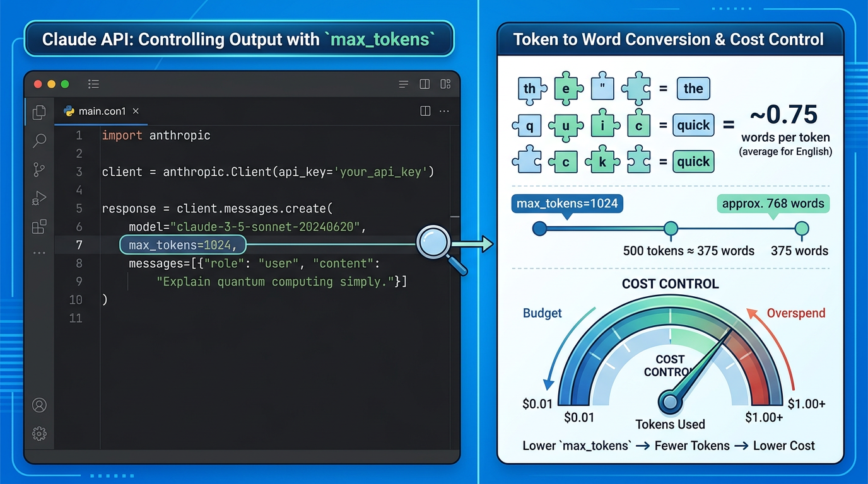Open the Search magnifier in the activity bar
Image resolution: width=868 pixels, height=484 pixels.
tap(39, 141)
